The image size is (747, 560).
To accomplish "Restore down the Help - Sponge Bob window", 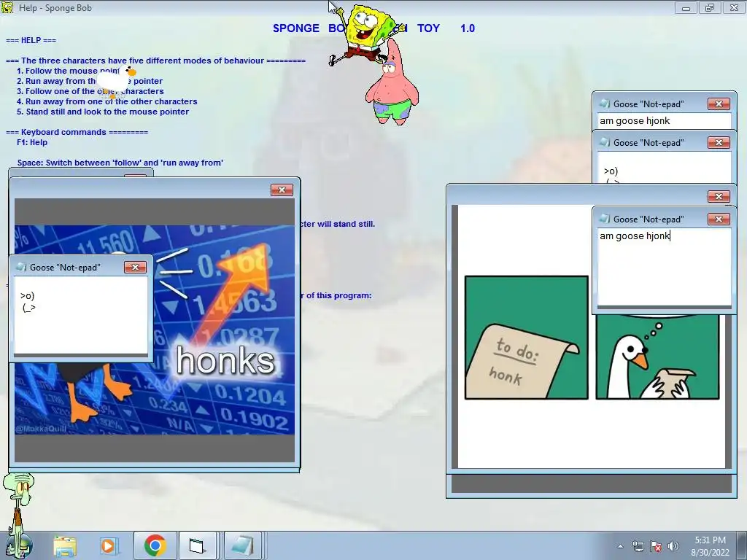I will (x=710, y=7).
